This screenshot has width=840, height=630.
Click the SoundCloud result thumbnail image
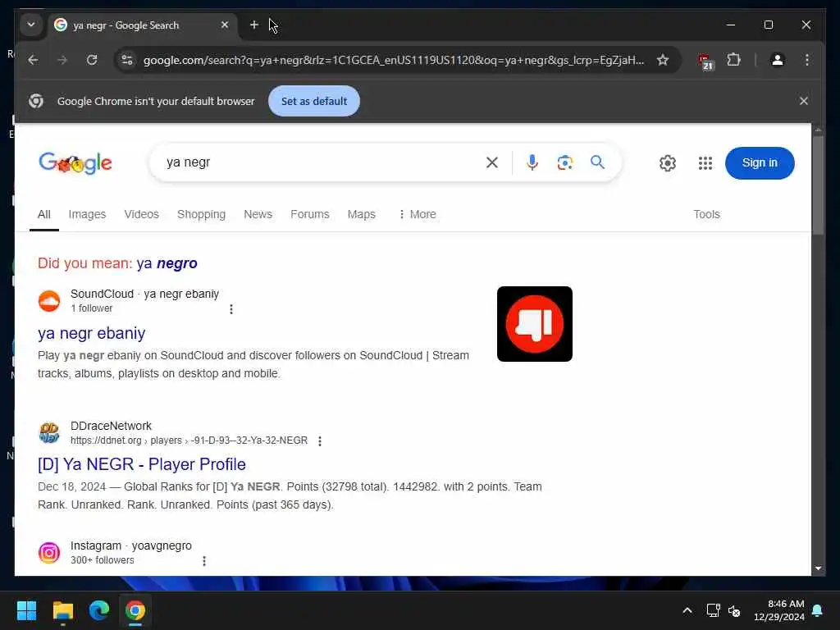click(x=535, y=324)
